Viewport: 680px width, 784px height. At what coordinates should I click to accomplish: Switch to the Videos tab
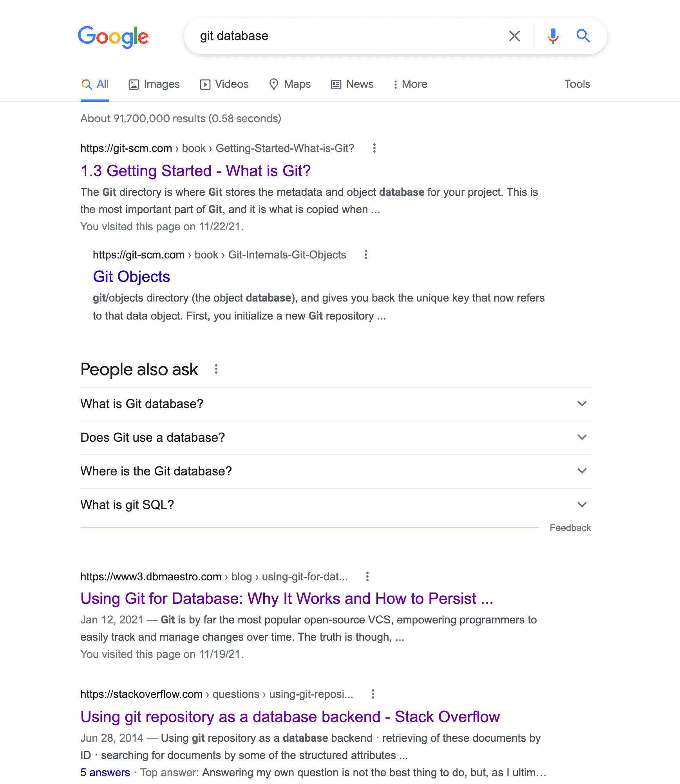224,84
